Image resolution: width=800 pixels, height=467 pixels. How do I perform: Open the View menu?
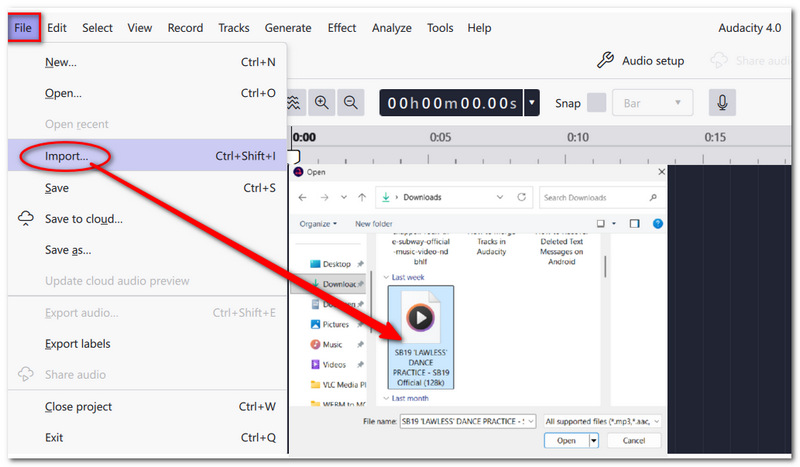click(x=139, y=28)
